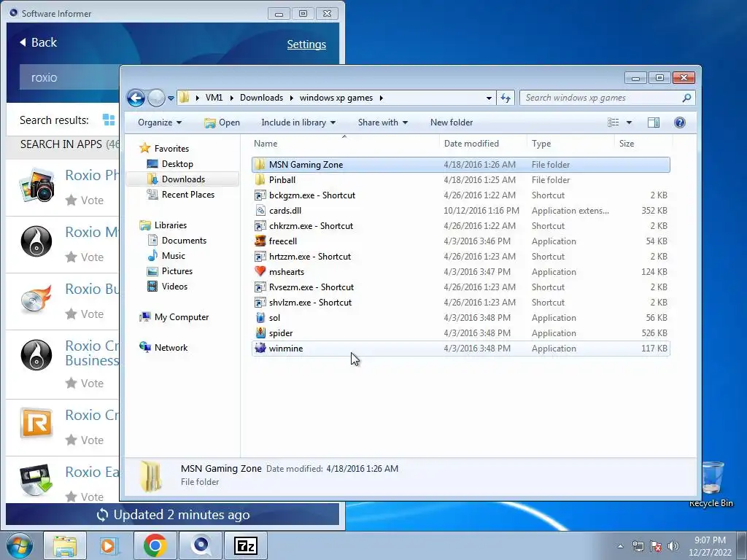Click the Search windows xp games field
The height and width of the screenshot is (560, 747).
tap(600, 98)
